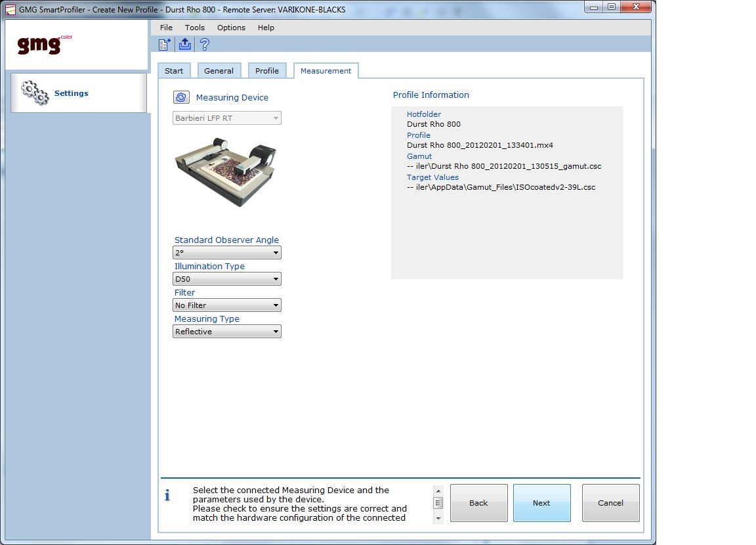This screenshot has width=756, height=545.
Task: Switch to the General tab
Action: coord(219,70)
